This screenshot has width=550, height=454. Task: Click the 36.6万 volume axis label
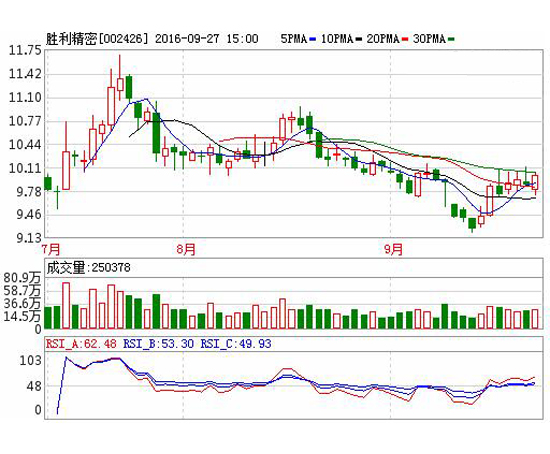[22, 303]
